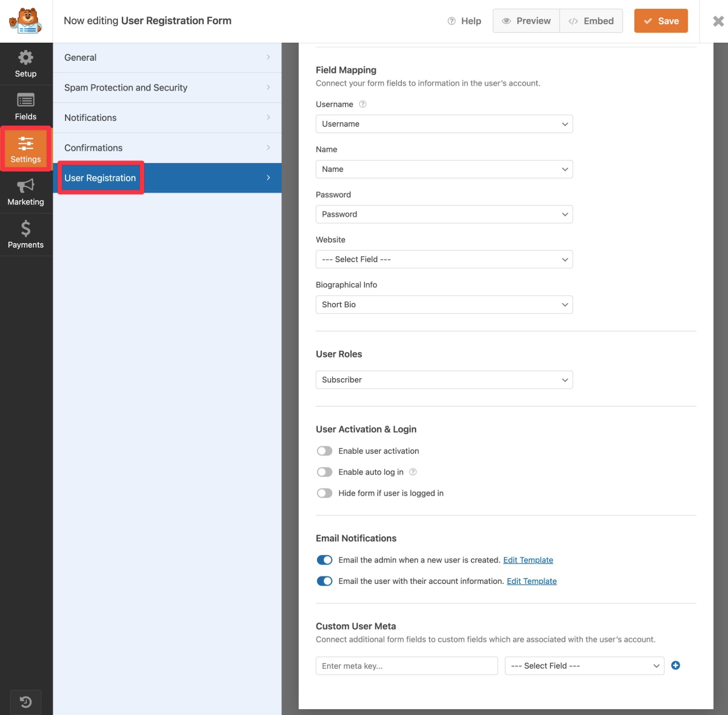Toggle Hide form if user is logged in

click(325, 493)
